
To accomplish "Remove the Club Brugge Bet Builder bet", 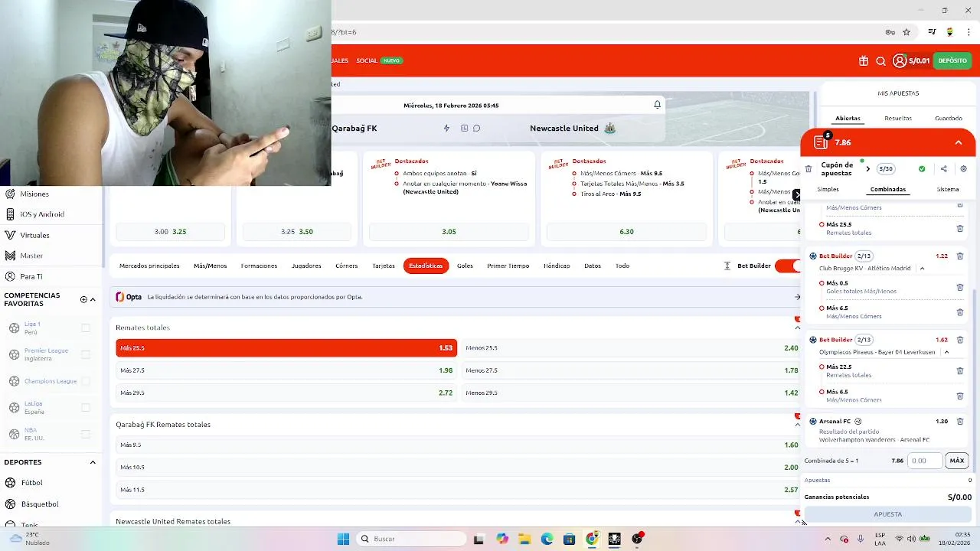I will [960, 256].
